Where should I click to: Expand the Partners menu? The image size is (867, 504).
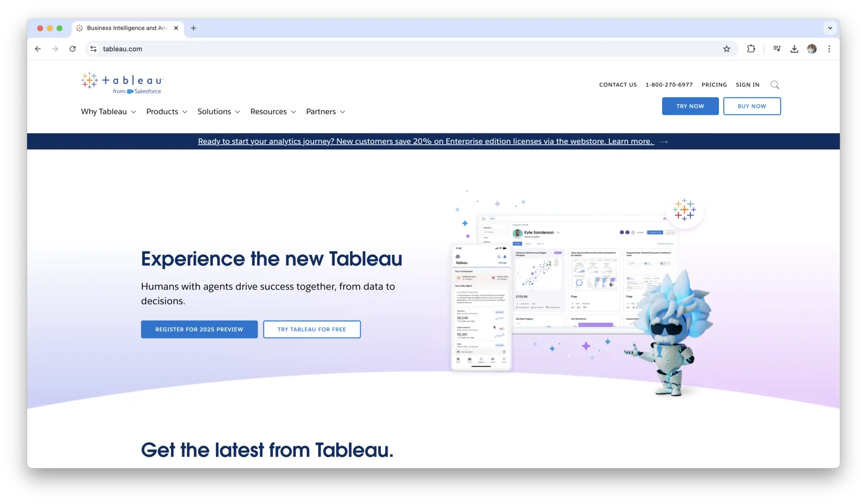[x=325, y=112]
